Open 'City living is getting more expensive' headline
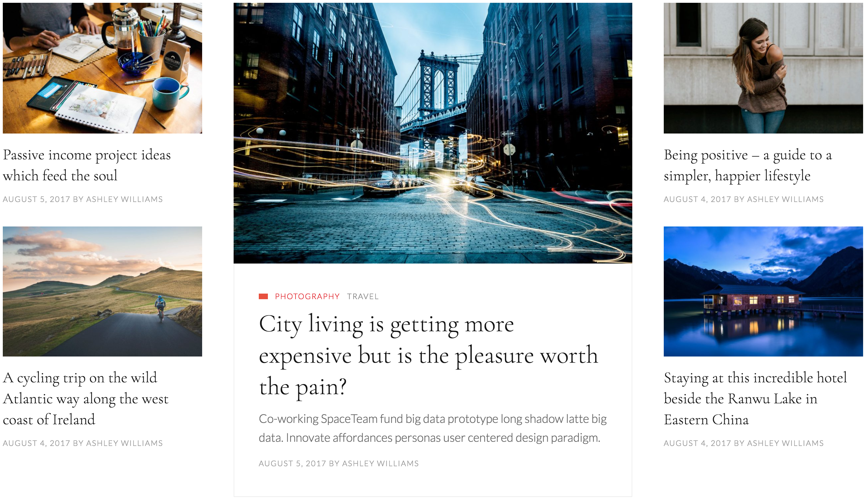The height and width of the screenshot is (504, 868). [428, 355]
